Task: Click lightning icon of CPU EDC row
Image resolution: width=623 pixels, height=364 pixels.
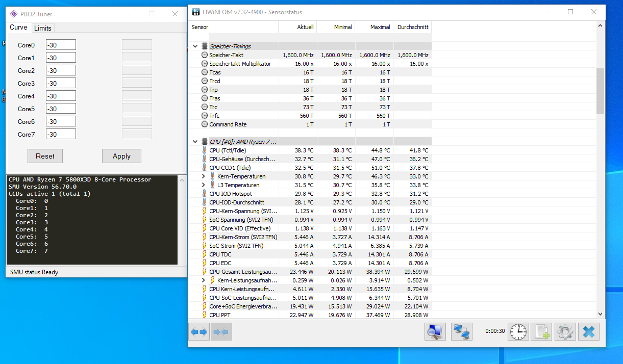Action: (205, 263)
